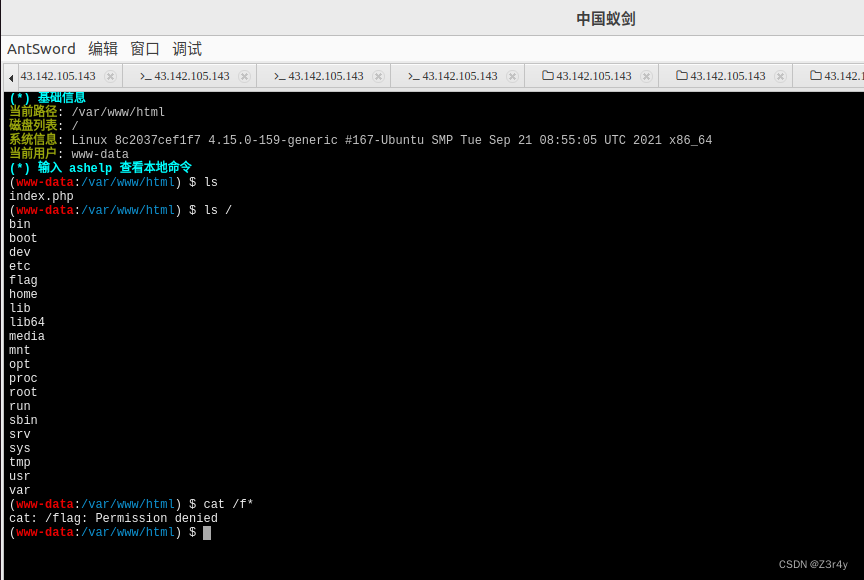The width and height of the screenshot is (864, 580).
Task: Click the shell list icon on the first tab
Action: [x=19, y=75]
